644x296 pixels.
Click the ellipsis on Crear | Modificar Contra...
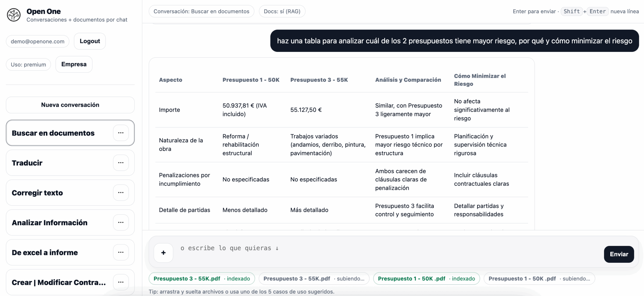(121, 282)
